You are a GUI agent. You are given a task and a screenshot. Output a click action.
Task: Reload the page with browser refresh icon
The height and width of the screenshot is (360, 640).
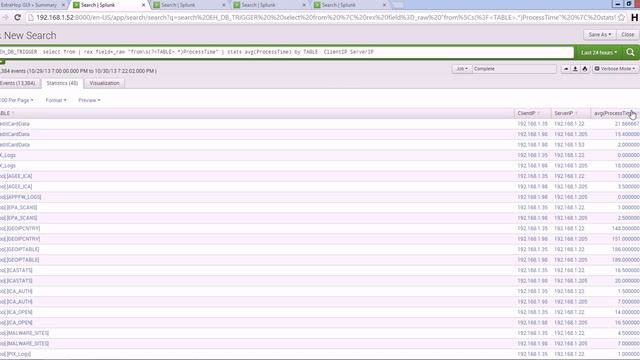17,18
